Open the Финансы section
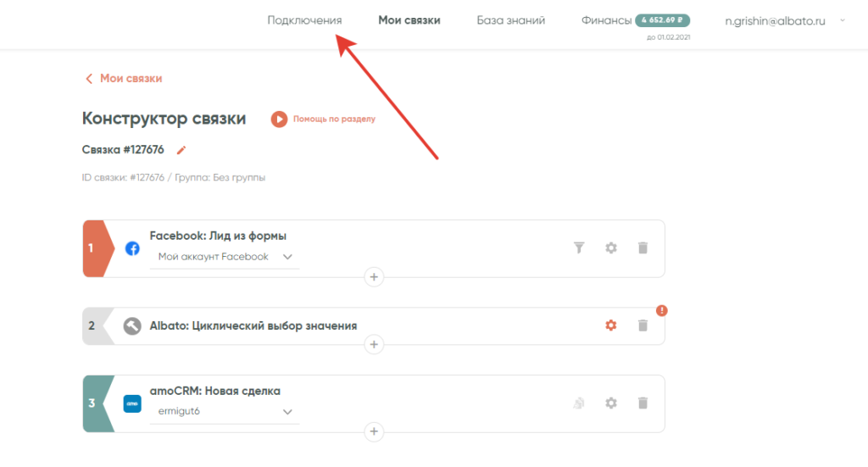Viewport: 868px width, 467px height. coord(606,20)
